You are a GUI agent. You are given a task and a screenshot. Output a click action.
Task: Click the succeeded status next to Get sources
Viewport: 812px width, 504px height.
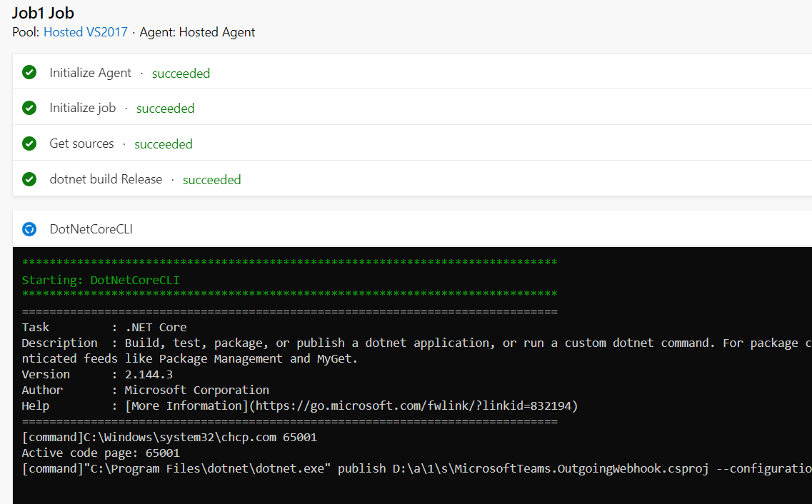[163, 143]
